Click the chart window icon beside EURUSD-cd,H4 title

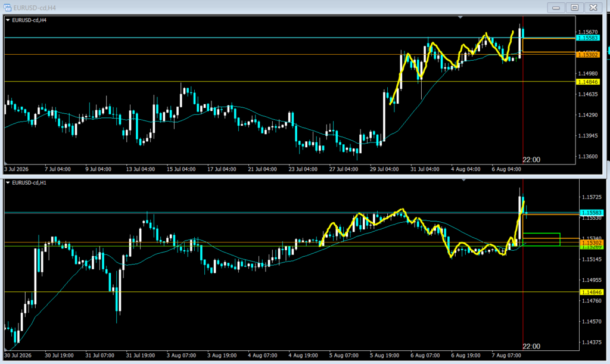7,7
